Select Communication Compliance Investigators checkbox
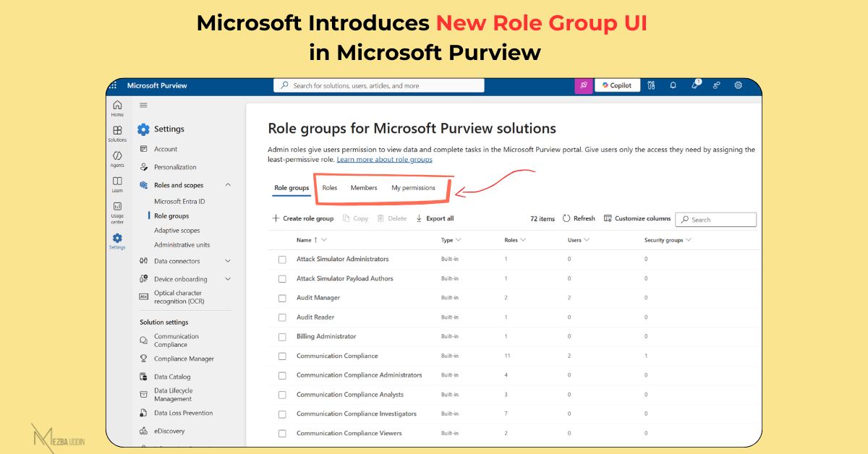The height and width of the screenshot is (454, 868). (282, 414)
